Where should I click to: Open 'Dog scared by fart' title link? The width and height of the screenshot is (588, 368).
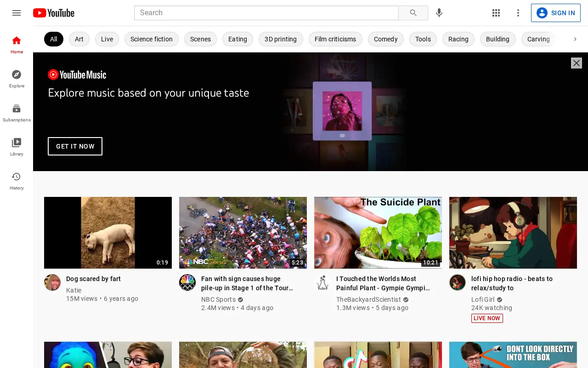point(93,279)
